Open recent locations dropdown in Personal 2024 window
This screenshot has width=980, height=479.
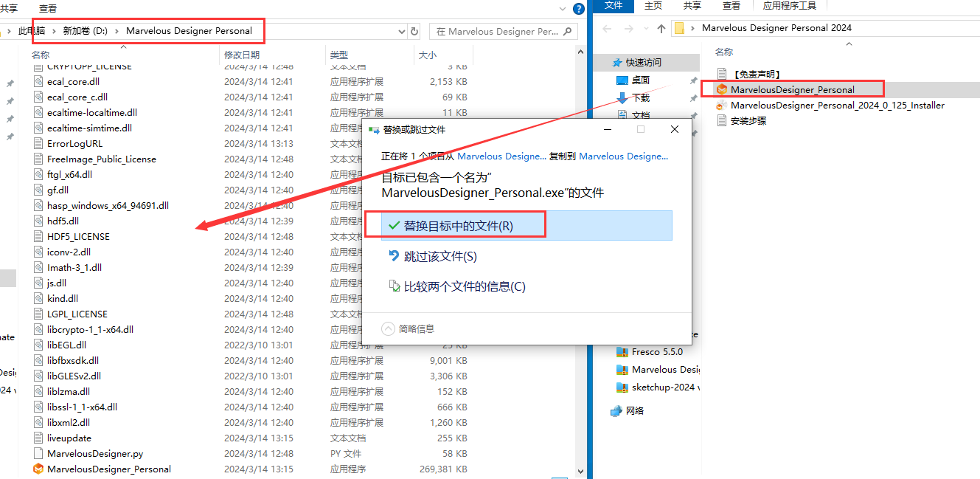[644, 28]
